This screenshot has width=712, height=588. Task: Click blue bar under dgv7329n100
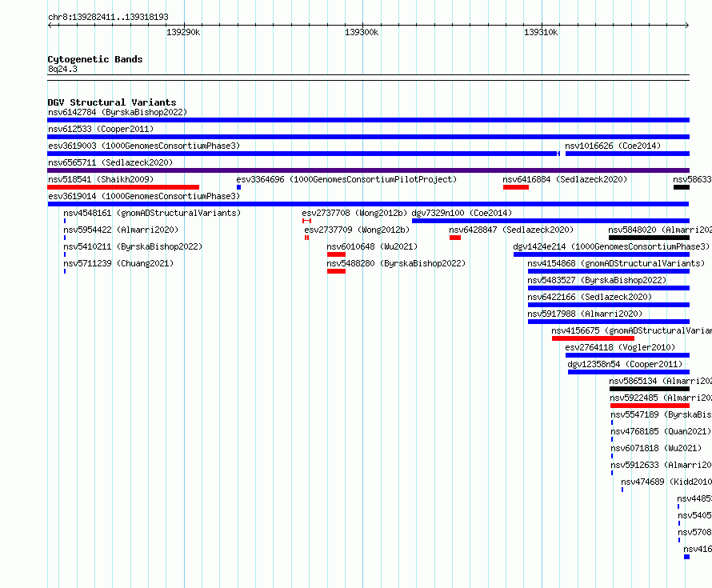coord(551,221)
